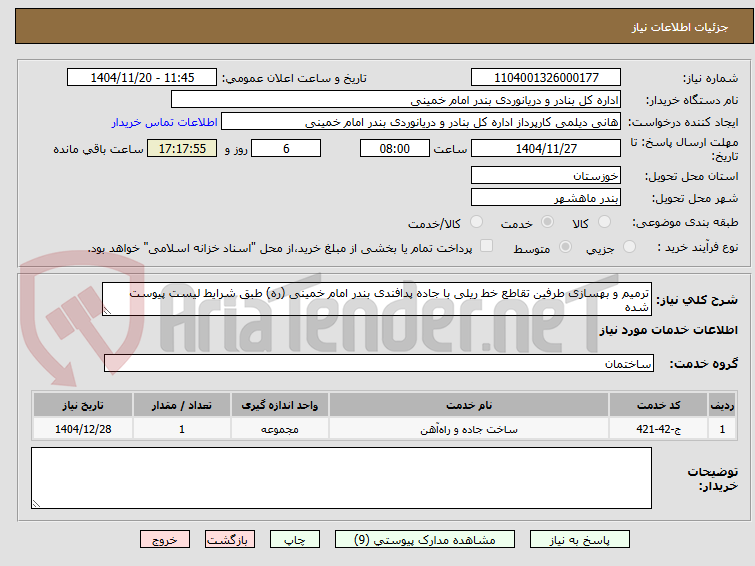Click service name cell ساخت جاده و راه‌آهن
Screen dimensions: 755x566
tap(469, 429)
